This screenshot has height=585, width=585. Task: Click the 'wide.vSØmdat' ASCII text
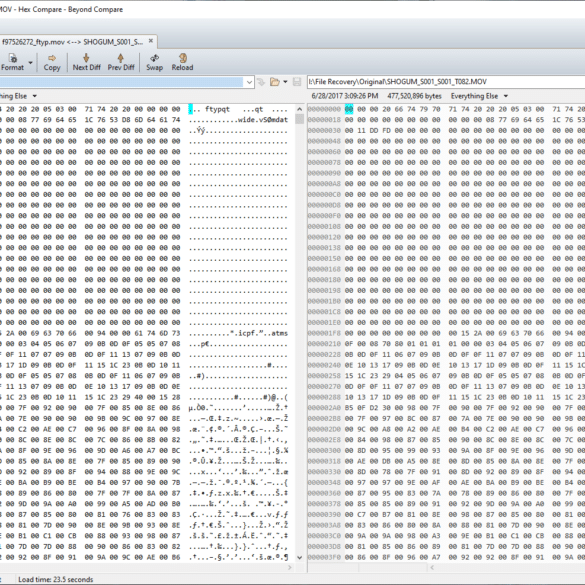click(x=263, y=120)
